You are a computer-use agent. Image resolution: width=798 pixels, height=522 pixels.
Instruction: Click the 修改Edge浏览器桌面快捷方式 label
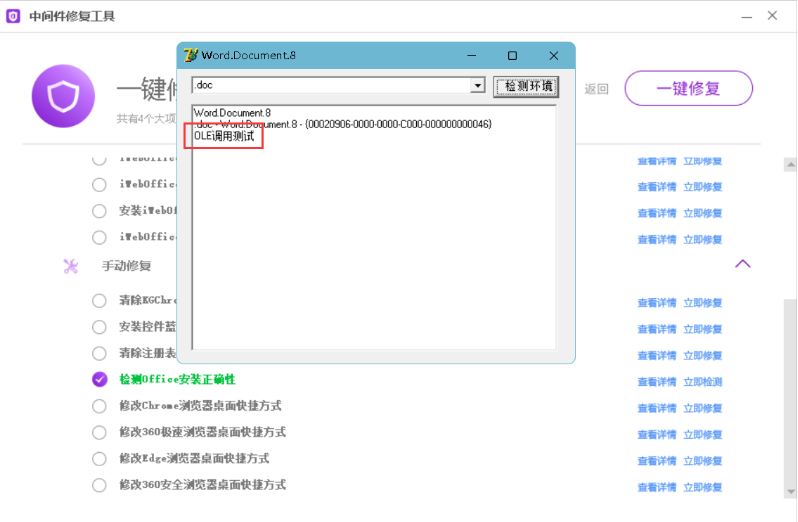click(194, 459)
